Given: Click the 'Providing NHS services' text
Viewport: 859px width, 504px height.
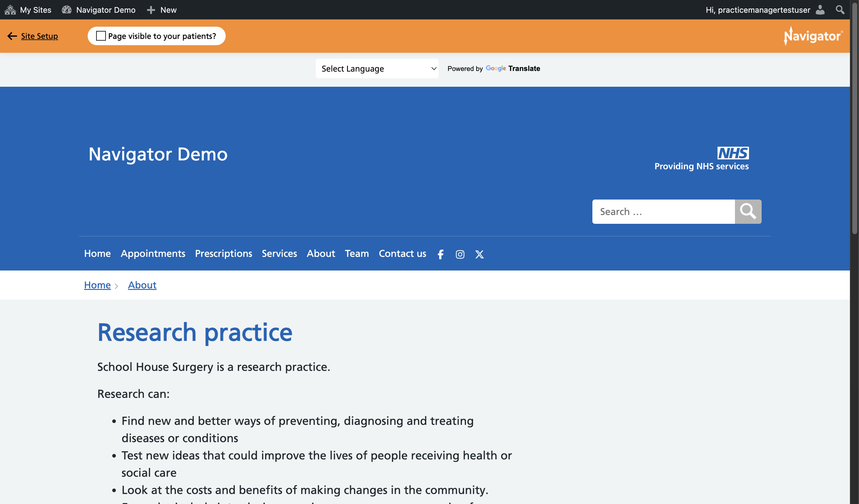Looking at the screenshot, I should point(702,166).
